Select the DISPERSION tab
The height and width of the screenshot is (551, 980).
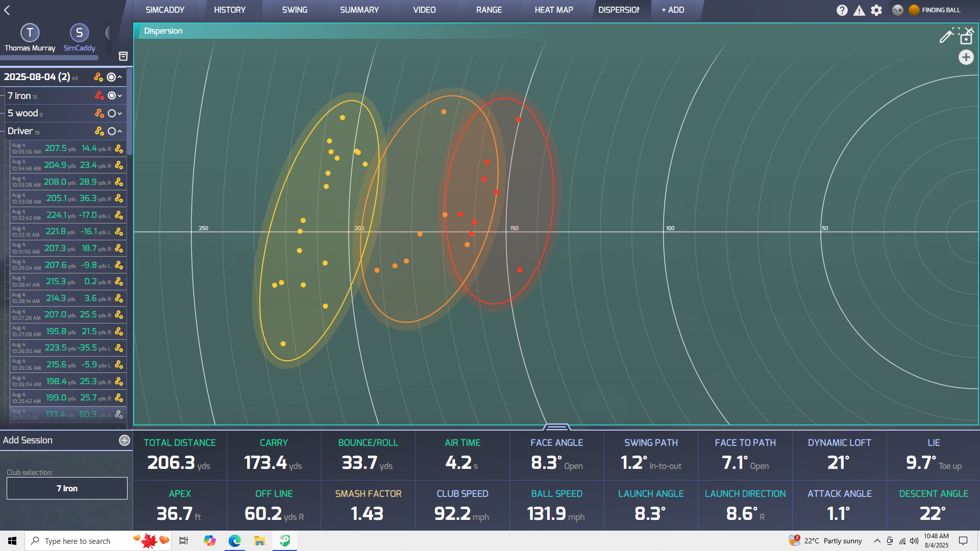(619, 10)
